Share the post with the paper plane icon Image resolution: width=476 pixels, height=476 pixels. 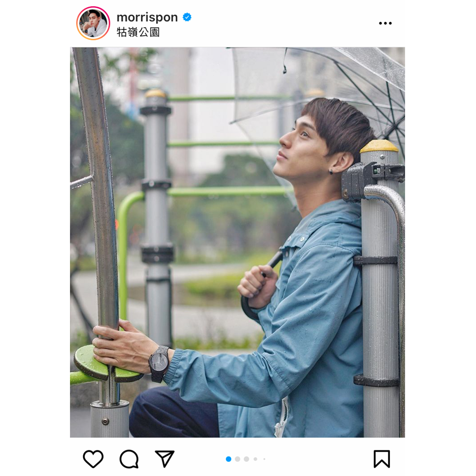click(x=165, y=459)
